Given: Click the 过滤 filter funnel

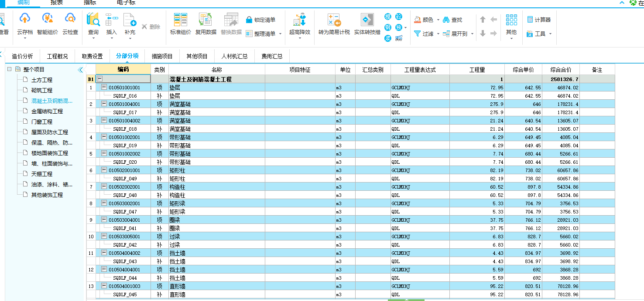Looking at the screenshot, I should coord(424,34).
